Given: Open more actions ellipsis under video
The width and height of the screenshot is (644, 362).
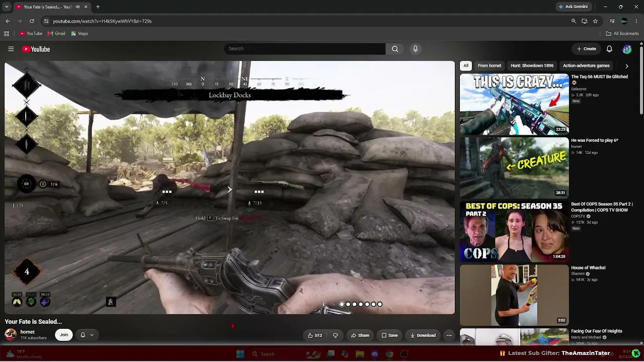Looking at the screenshot, I should pos(449,335).
